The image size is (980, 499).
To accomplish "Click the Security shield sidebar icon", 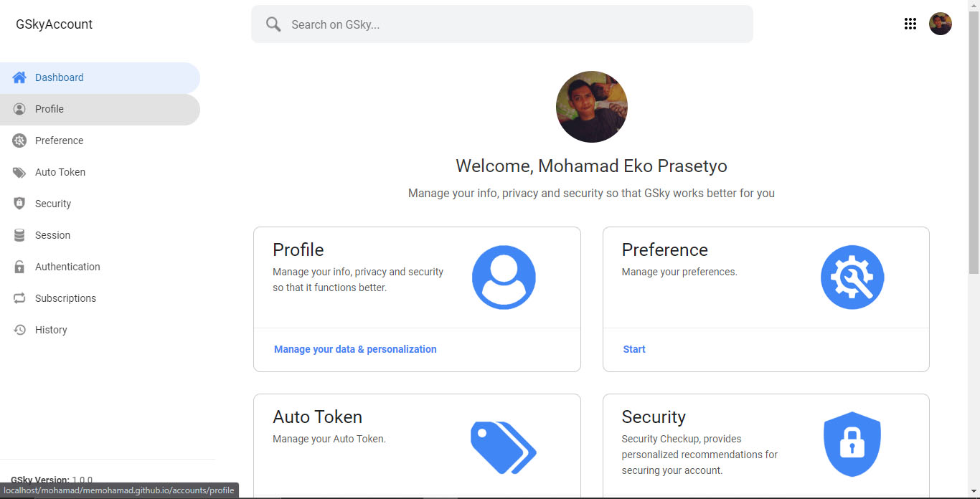I will pyautogui.click(x=19, y=204).
